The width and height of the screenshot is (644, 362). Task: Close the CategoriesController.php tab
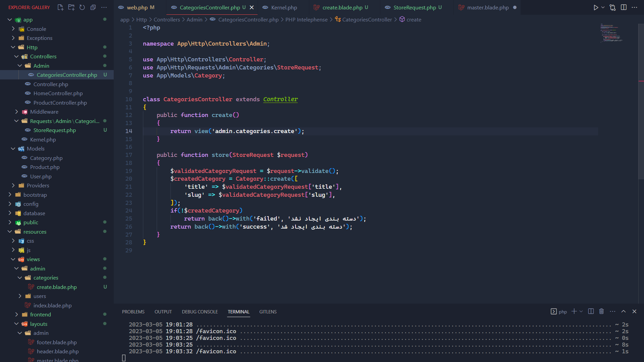point(252,7)
